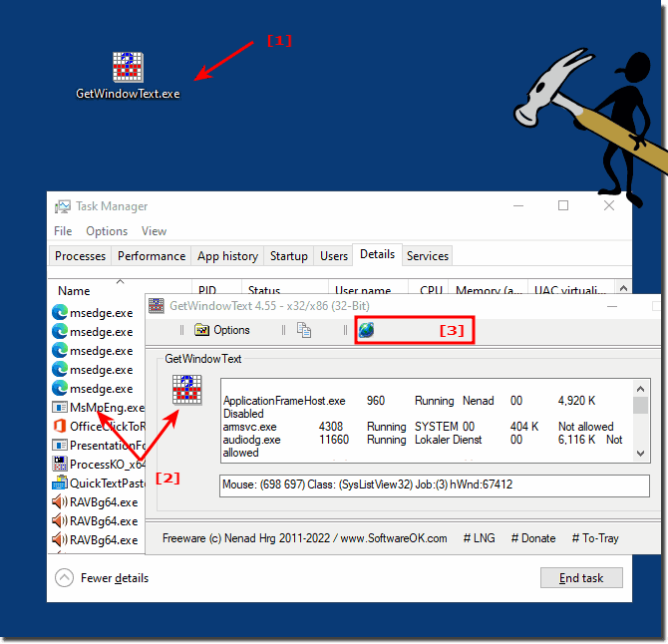
Task: Select the middle RAVBg64.exe row
Action: (x=97, y=521)
